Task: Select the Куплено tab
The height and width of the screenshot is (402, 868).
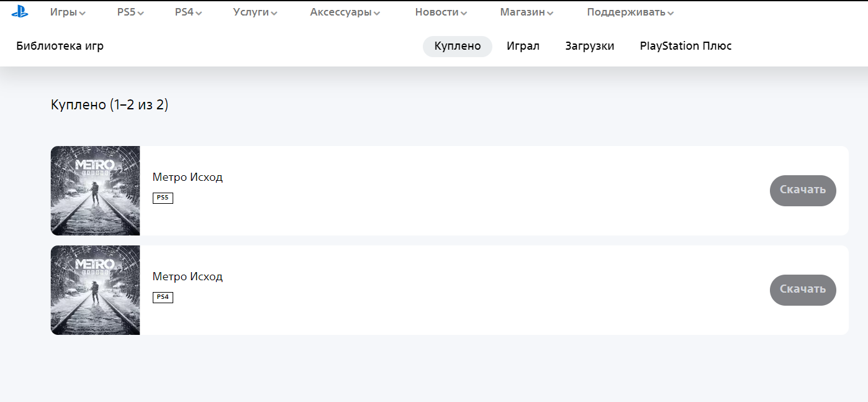Action: click(458, 46)
